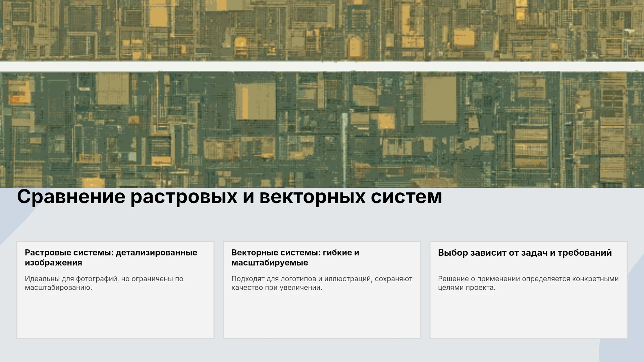Click the white horizontal stripe in the image
The image size is (644, 362).
[x=322, y=66]
